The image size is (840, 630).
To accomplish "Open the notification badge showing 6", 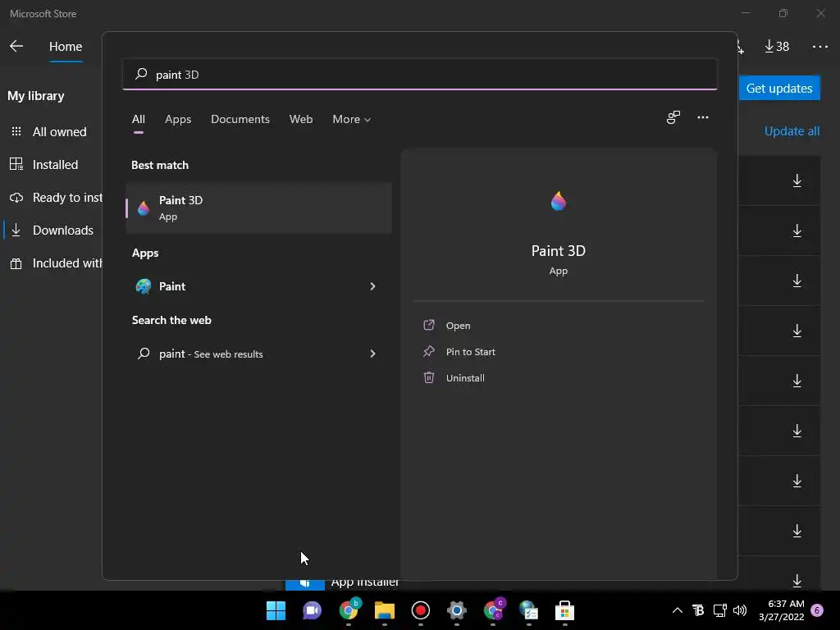I will tap(817, 610).
